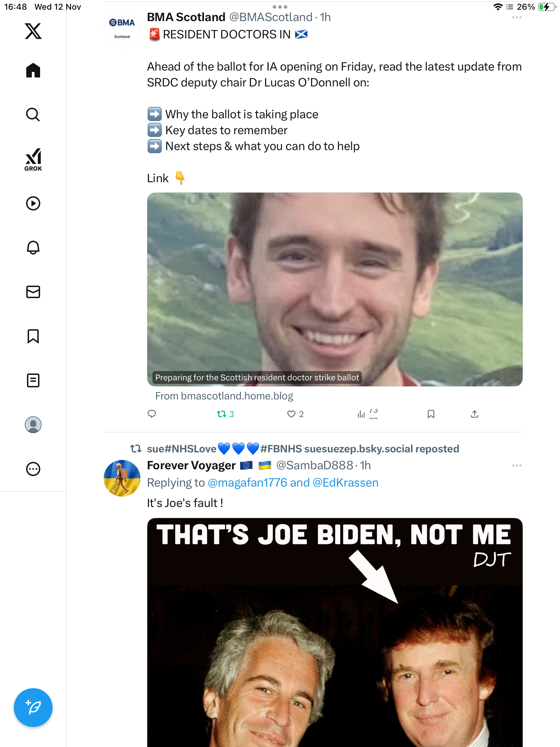Image resolution: width=560 pixels, height=747 pixels.
Task: Expand the More circle menu in sidebar
Action: click(33, 469)
